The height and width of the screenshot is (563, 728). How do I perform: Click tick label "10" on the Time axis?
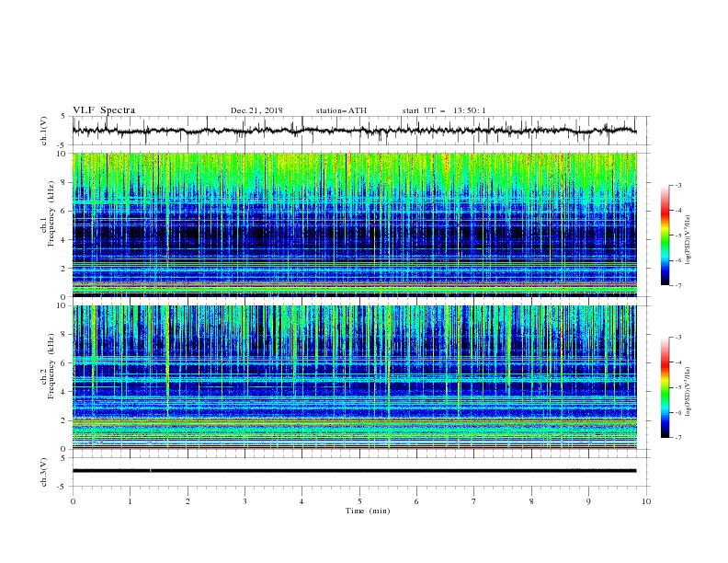click(646, 501)
